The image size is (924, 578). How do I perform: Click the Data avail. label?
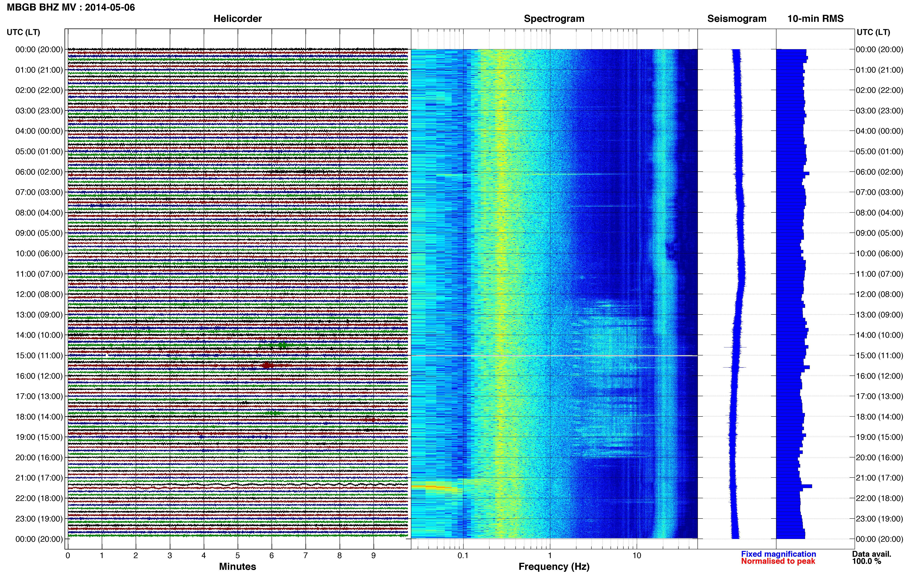tap(872, 554)
